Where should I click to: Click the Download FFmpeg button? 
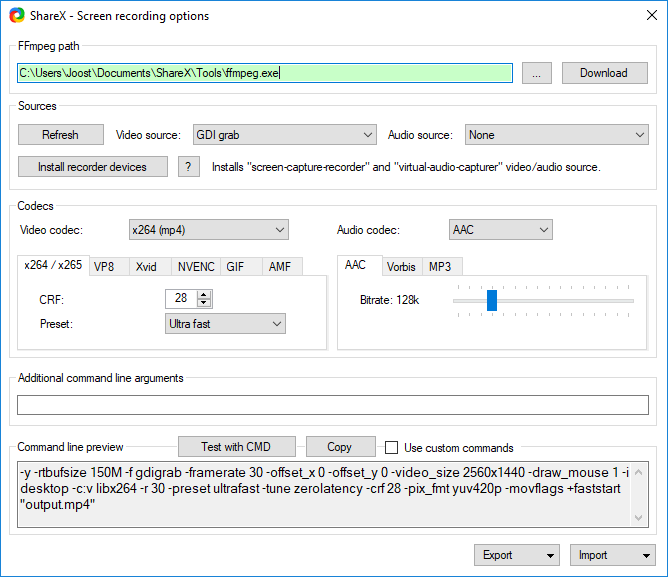(x=604, y=73)
